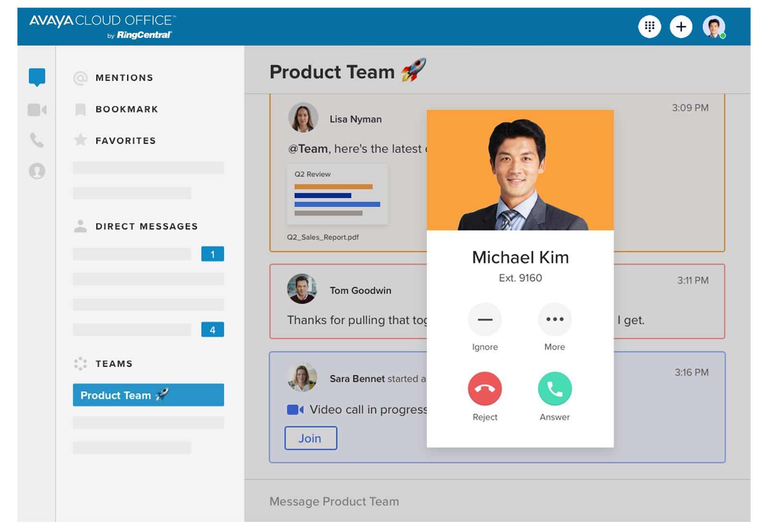
Task: Open the user profile avatar in header
Action: tap(714, 26)
